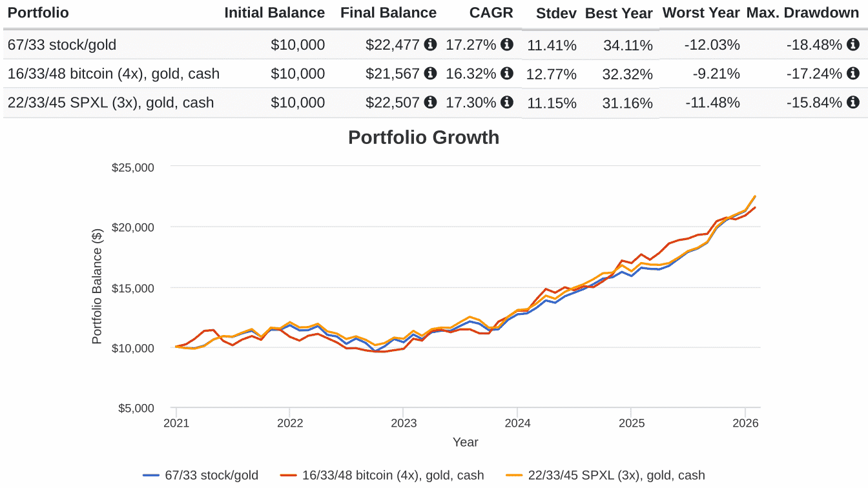Toggle bitcoin (4x) series label in chart legend
Image resolution: width=868 pixels, height=488 pixels.
[393, 476]
